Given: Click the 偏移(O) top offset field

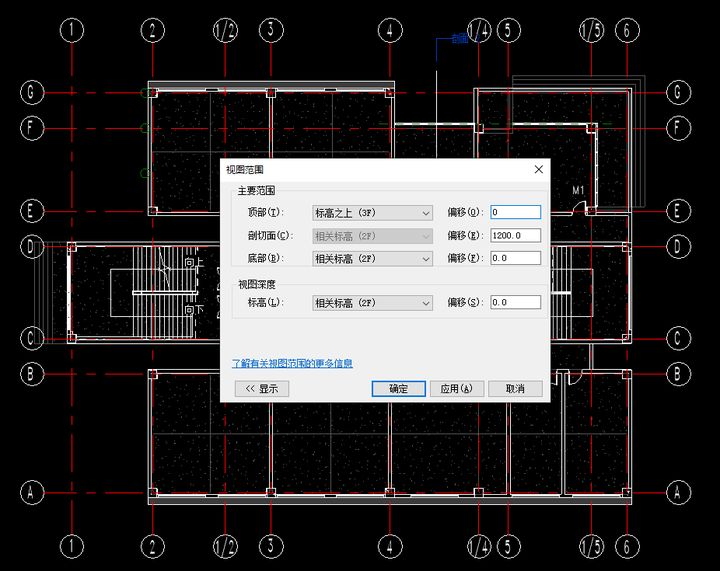Looking at the screenshot, I should coord(515,212).
